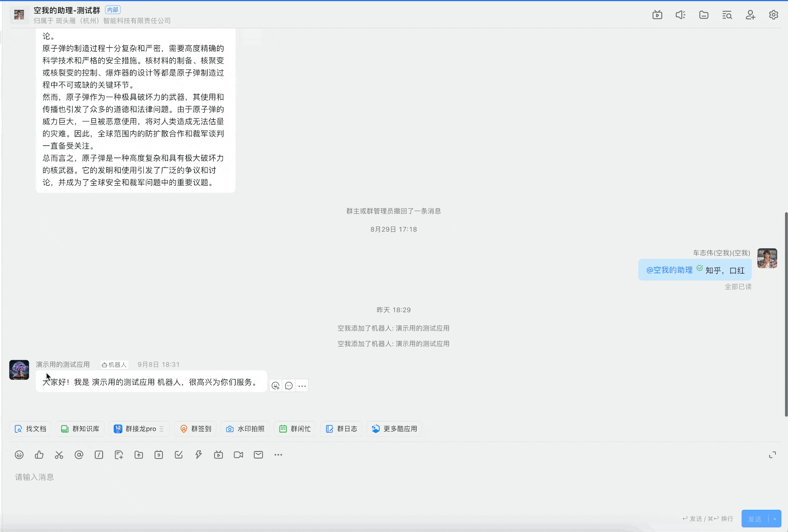The width and height of the screenshot is (788, 532).
Task: Open the emoji picker in toolbar
Action: click(x=19, y=455)
